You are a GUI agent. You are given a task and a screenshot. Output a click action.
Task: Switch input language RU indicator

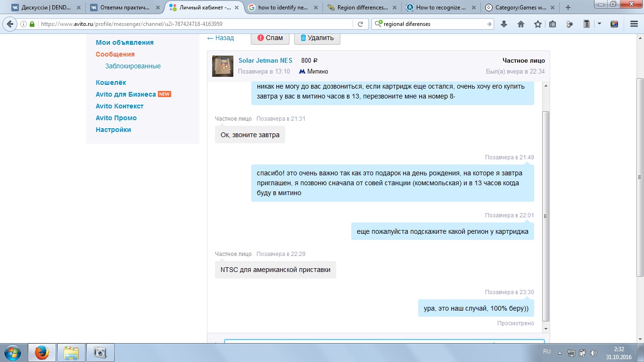click(x=547, y=352)
